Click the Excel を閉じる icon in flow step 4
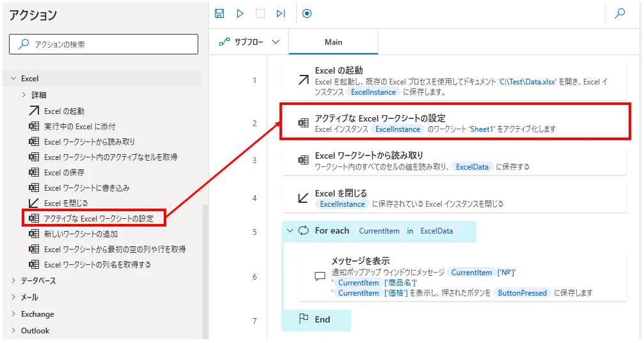The image size is (644, 343). point(304,198)
